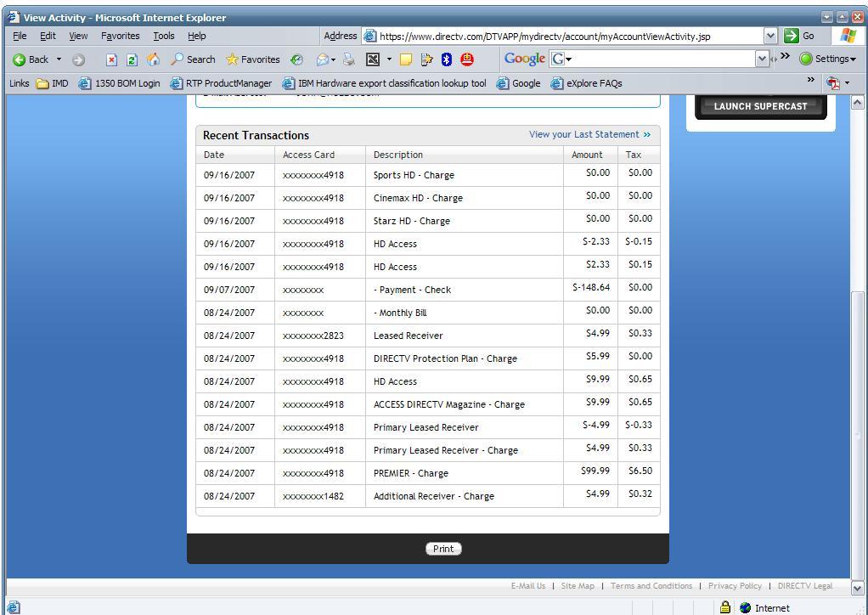
Task: Open the Favorites menu
Action: tap(120, 36)
